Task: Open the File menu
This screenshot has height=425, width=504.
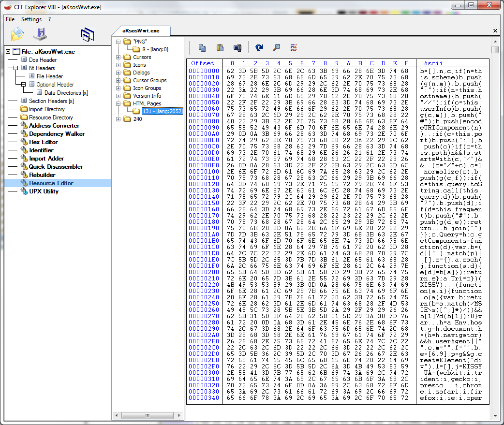Action: (10, 19)
